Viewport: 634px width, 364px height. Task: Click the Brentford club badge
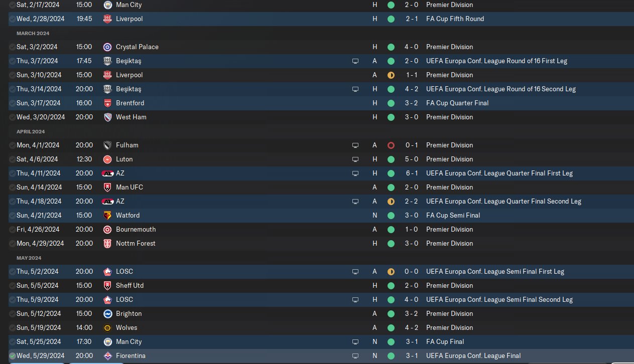point(107,103)
